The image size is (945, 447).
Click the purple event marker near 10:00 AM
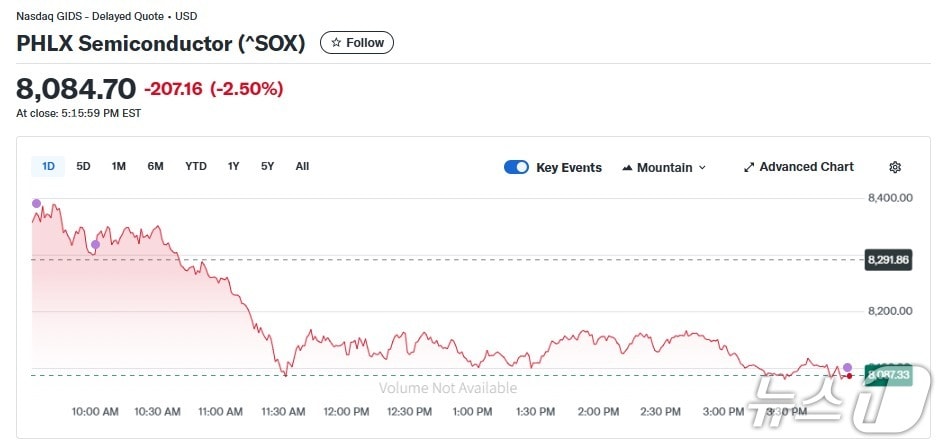96,244
